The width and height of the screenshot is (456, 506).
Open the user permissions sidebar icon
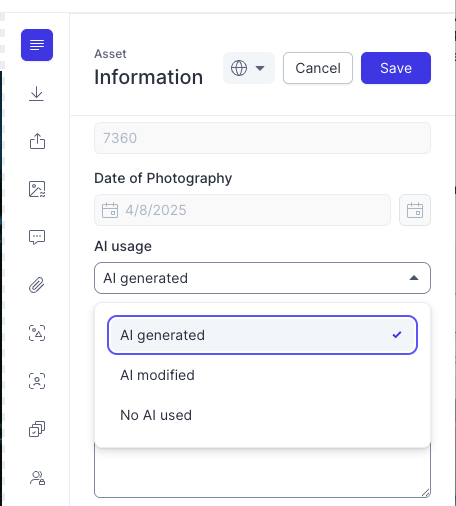pyautogui.click(x=37, y=478)
